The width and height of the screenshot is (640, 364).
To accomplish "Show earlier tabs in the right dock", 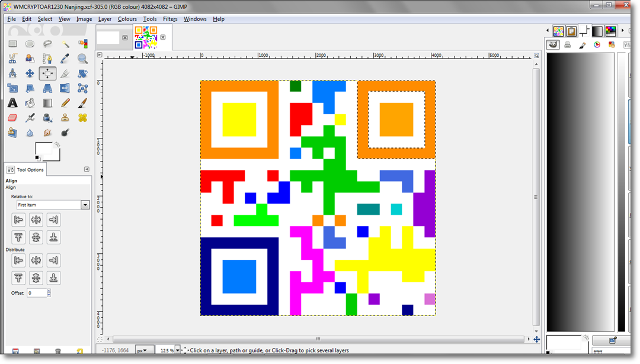I will coord(548,30).
